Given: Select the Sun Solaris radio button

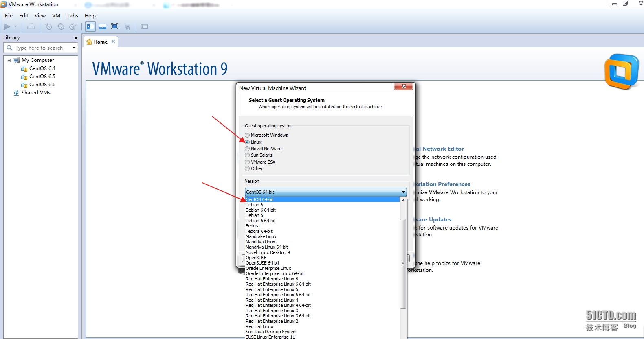Looking at the screenshot, I should tap(247, 155).
